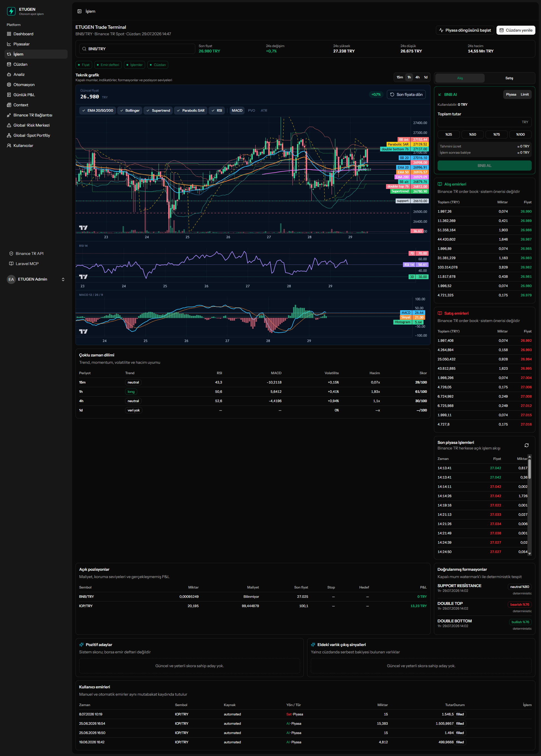Screen dimensions: 541x756
Task: Open Global Risk Merkezi in the sidebar
Action: (36, 125)
